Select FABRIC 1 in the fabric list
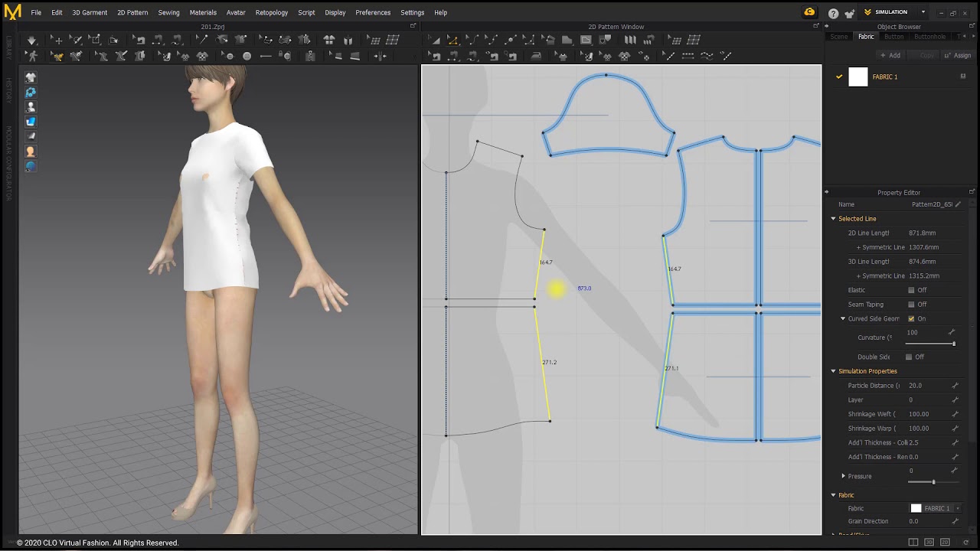The image size is (980, 551). tap(885, 77)
